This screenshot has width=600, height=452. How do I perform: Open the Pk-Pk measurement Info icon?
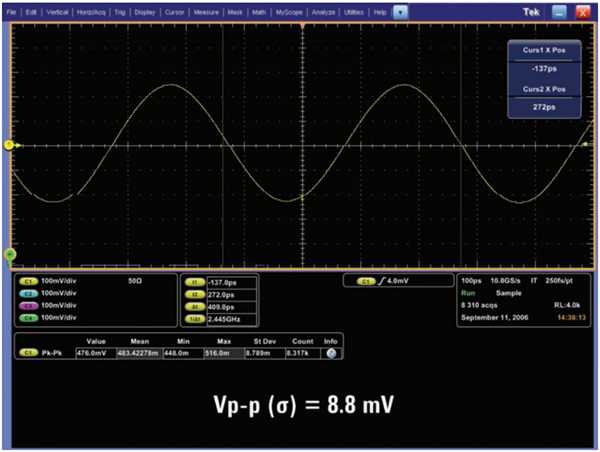coord(331,353)
